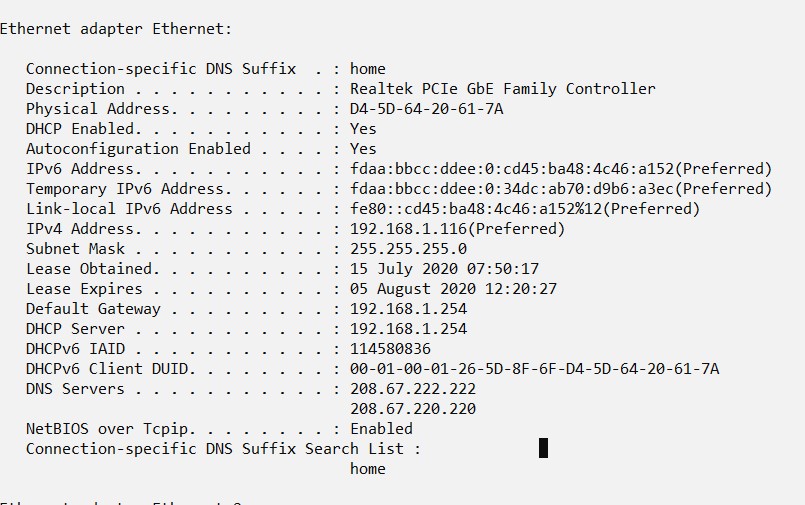The width and height of the screenshot is (805, 505).
Task: Click the blinking block text cursor
Action: pyautogui.click(x=543, y=448)
